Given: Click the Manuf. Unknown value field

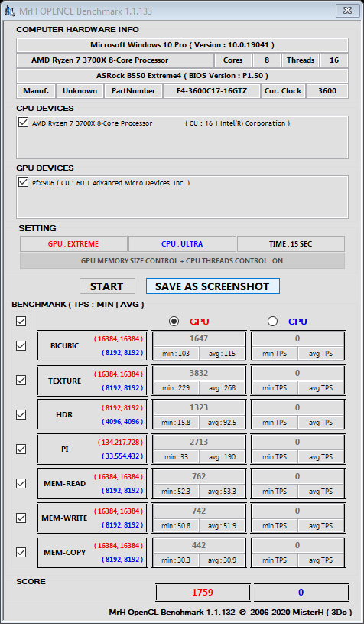Looking at the screenshot, I should (80, 91).
